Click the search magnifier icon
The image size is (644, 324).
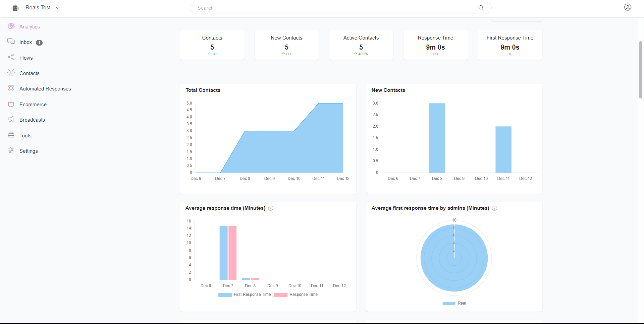[481, 8]
